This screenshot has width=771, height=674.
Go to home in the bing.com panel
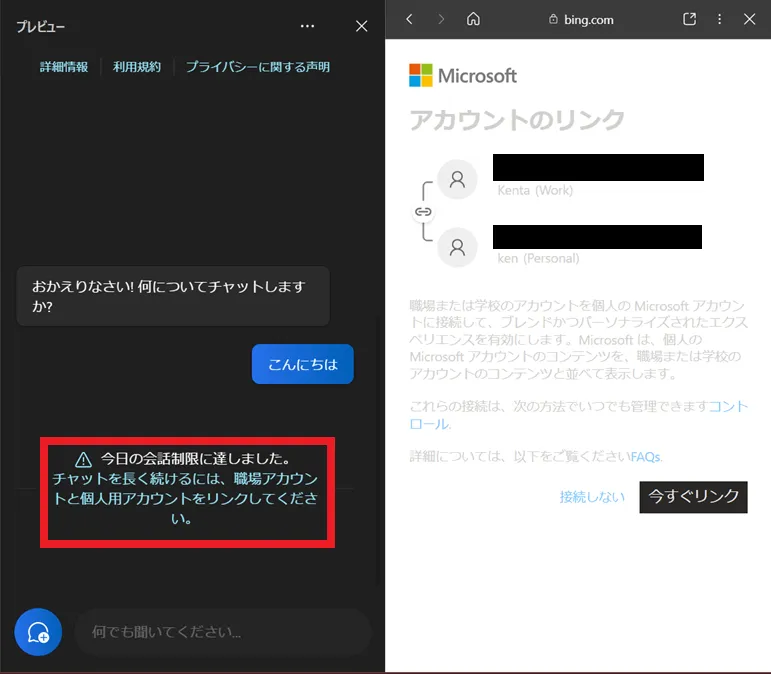(473, 19)
